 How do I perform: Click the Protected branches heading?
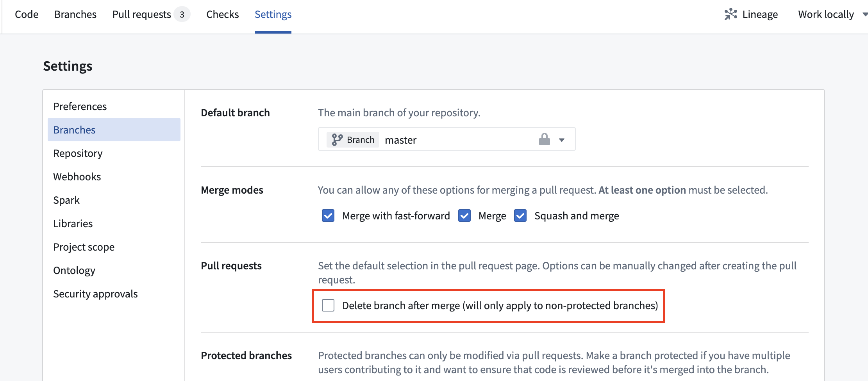point(246,355)
